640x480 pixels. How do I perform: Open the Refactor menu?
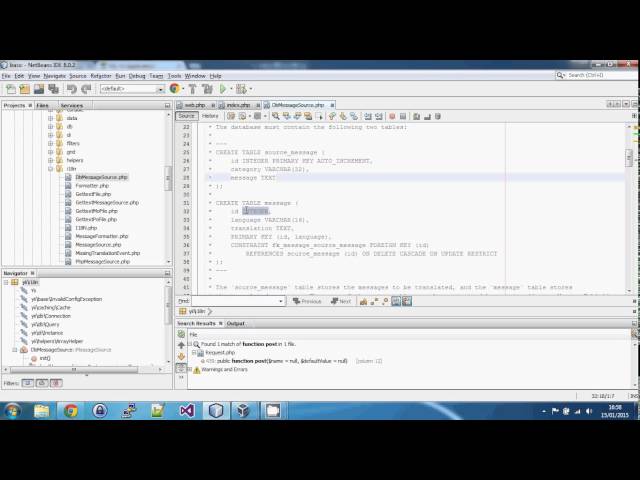pos(101,76)
